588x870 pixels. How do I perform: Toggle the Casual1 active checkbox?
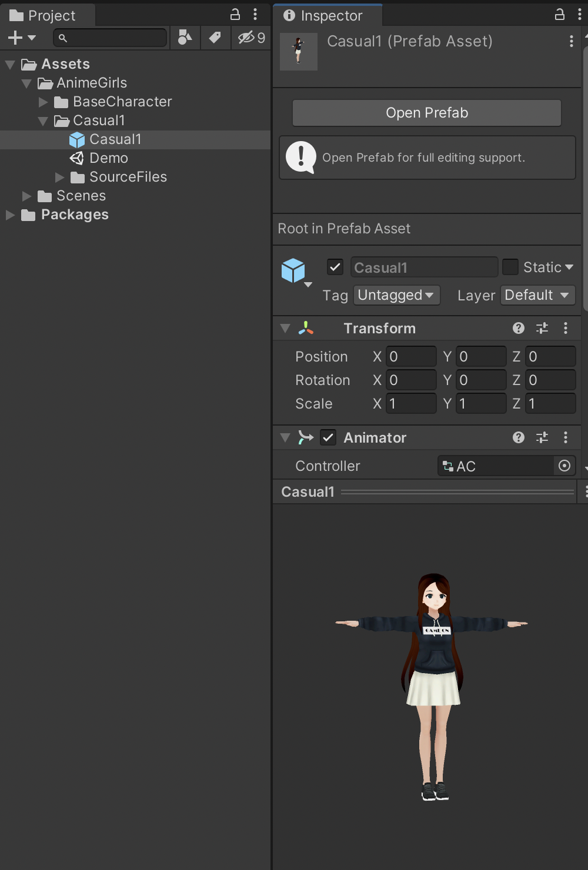[335, 267]
